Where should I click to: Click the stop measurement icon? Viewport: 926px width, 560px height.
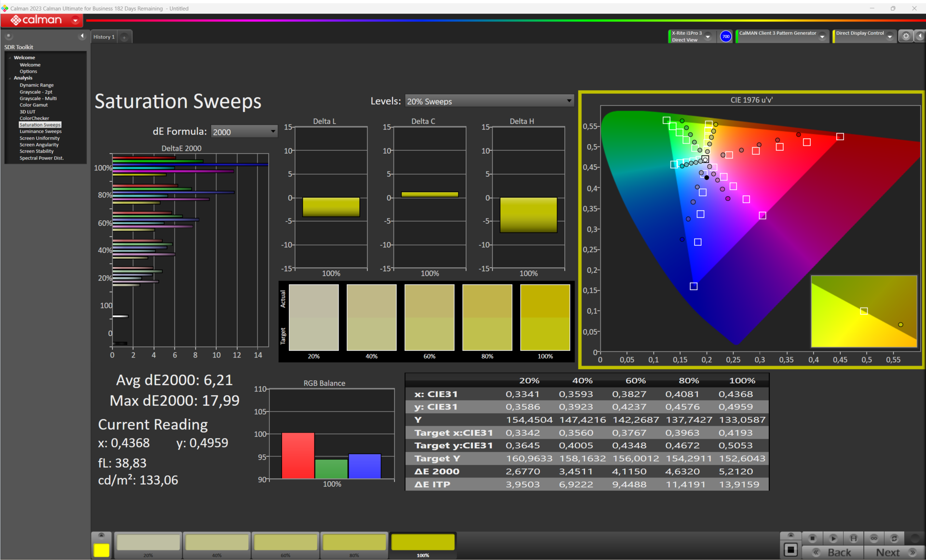point(812,538)
